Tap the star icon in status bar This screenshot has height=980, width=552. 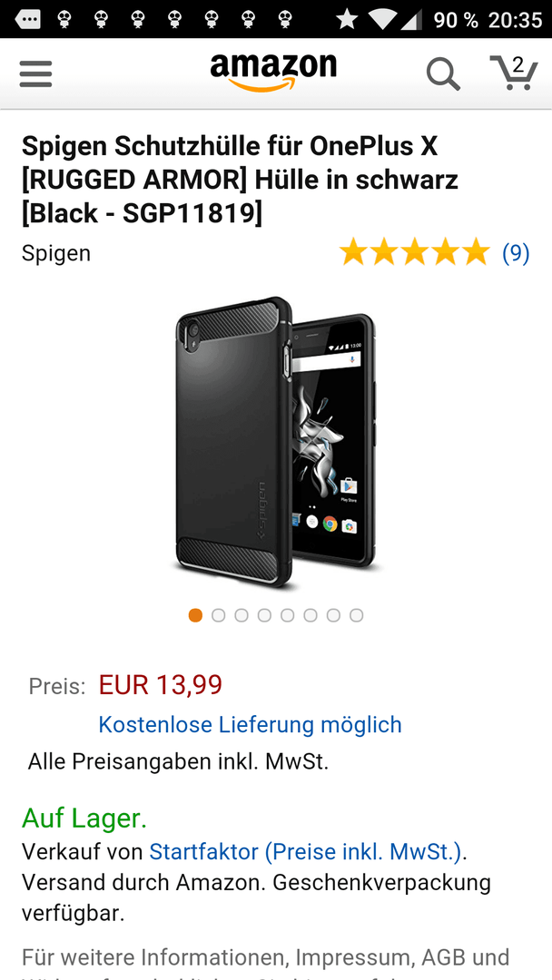tap(347, 19)
